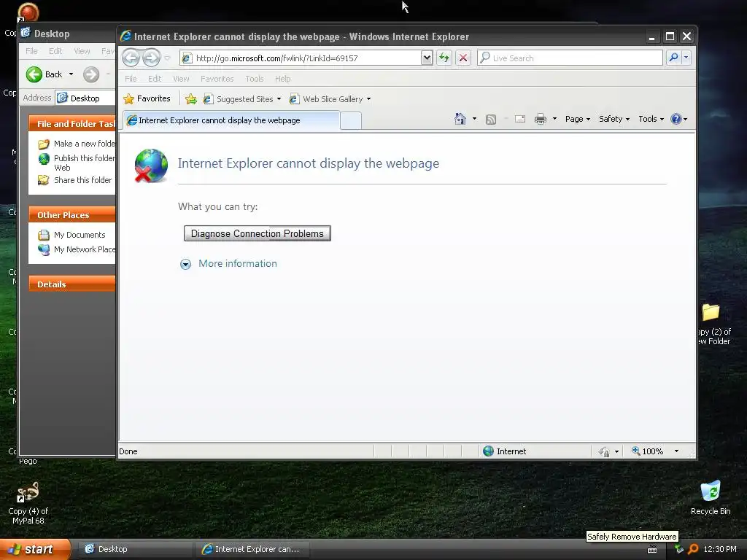This screenshot has width=747, height=560.
Task: Click into the Live Search box
Action: tap(570, 58)
